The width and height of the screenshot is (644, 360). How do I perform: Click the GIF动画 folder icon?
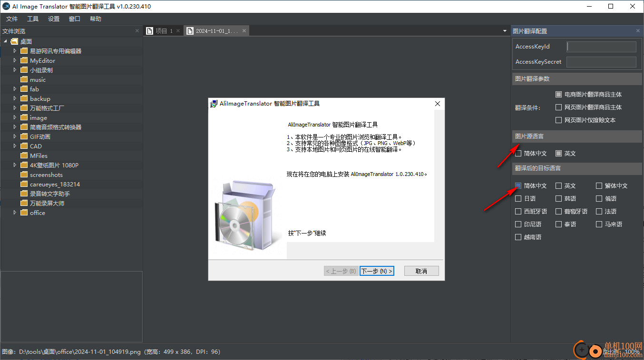coord(24,136)
